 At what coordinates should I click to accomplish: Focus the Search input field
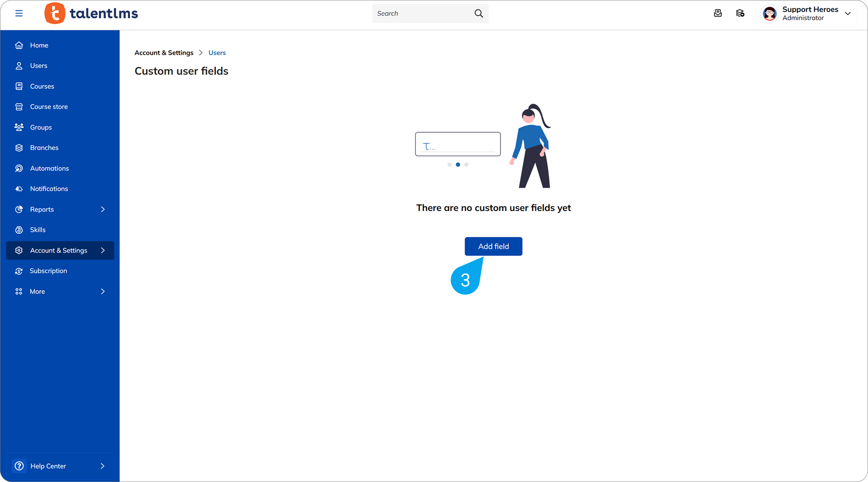pos(422,14)
